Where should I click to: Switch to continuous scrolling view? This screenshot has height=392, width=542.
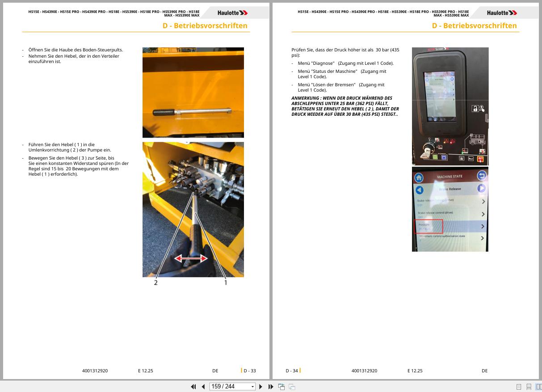point(529,387)
